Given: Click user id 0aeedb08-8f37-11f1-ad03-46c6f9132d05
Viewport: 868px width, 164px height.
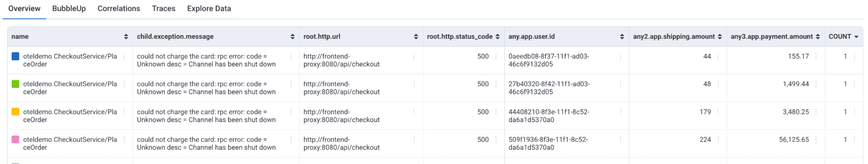Looking at the screenshot, I should point(549,60).
